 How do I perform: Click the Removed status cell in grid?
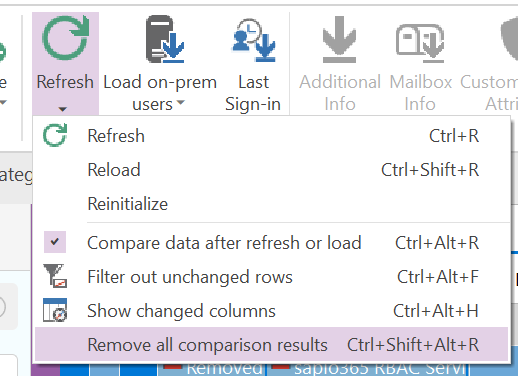click(213, 369)
